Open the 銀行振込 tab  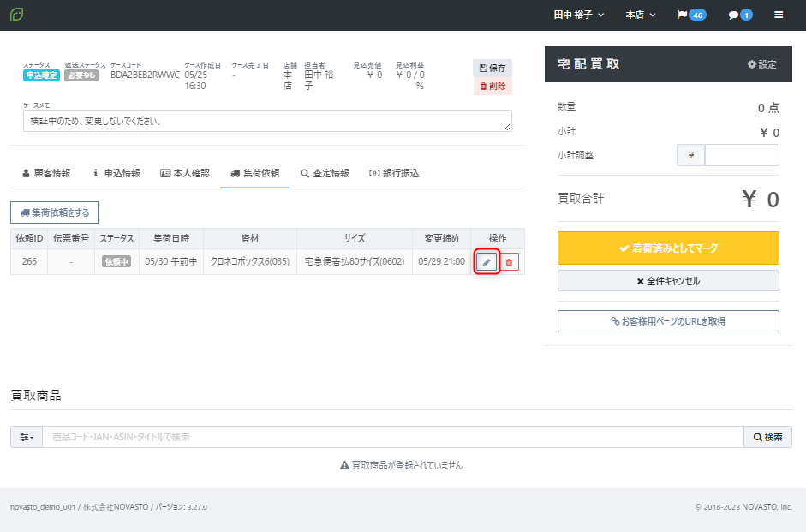[x=394, y=173]
